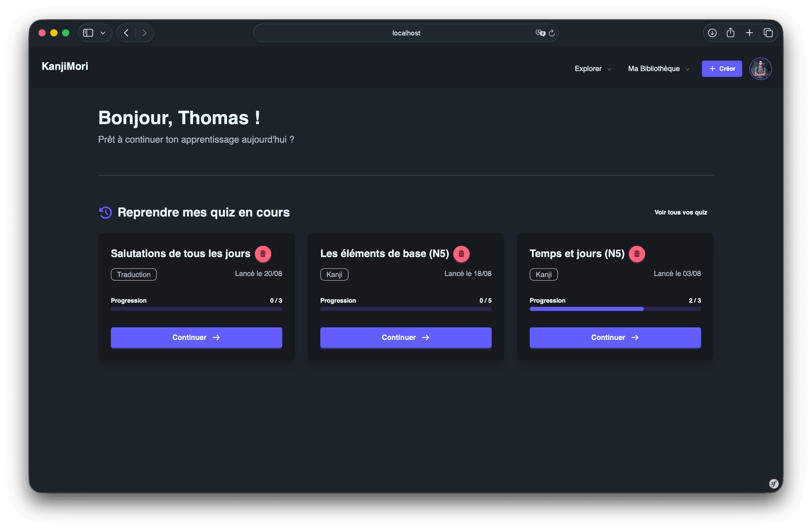Continue the Temps et jours quiz

click(x=615, y=337)
